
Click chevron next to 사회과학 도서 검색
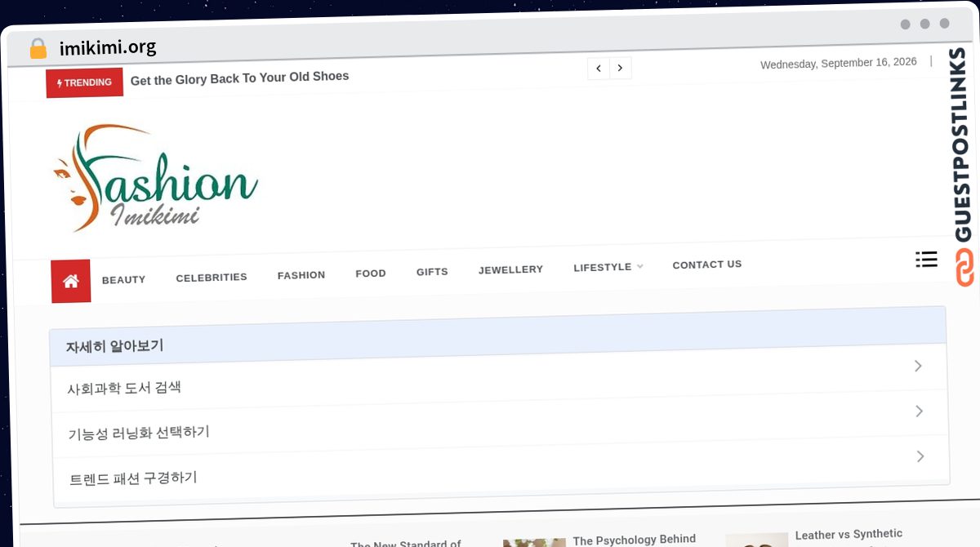919,366
